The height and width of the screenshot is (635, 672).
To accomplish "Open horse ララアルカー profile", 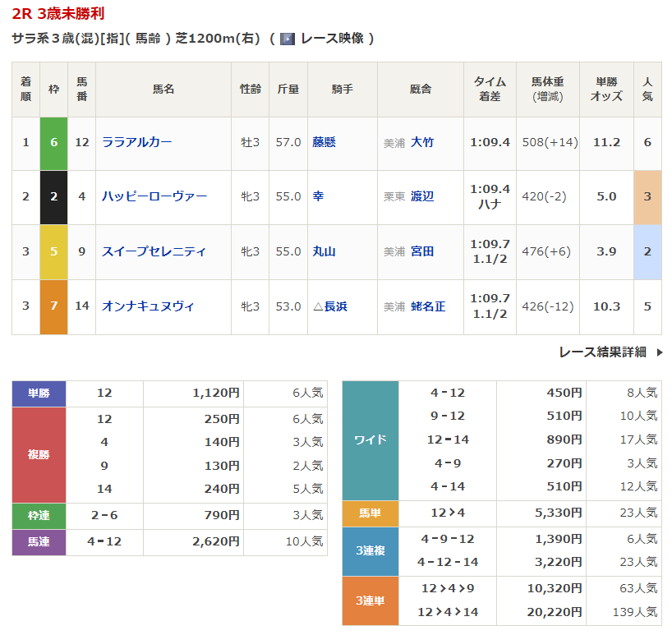I will coord(137,142).
